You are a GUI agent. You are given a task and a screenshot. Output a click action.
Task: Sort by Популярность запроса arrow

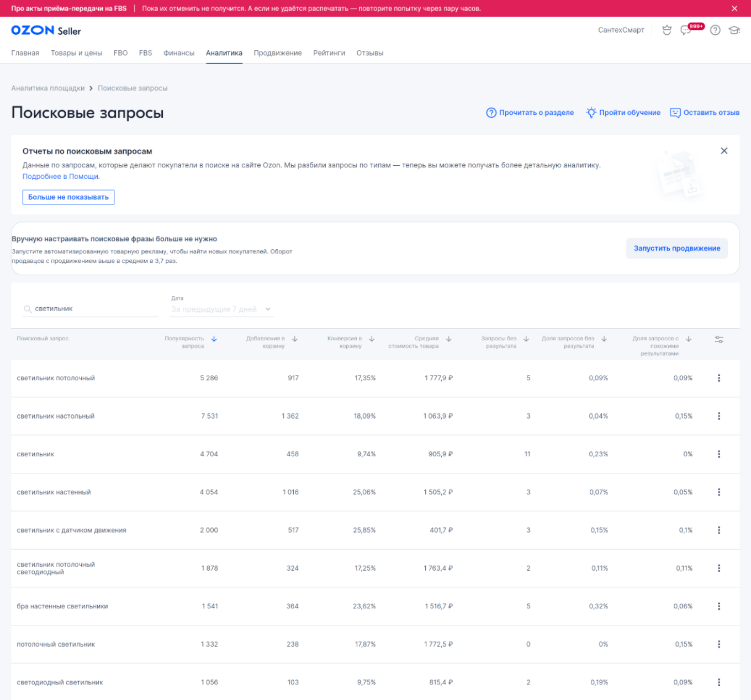coord(214,339)
